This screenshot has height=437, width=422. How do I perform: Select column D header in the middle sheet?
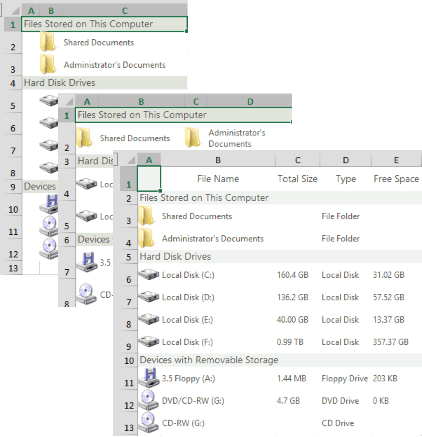[x=250, y=102]
